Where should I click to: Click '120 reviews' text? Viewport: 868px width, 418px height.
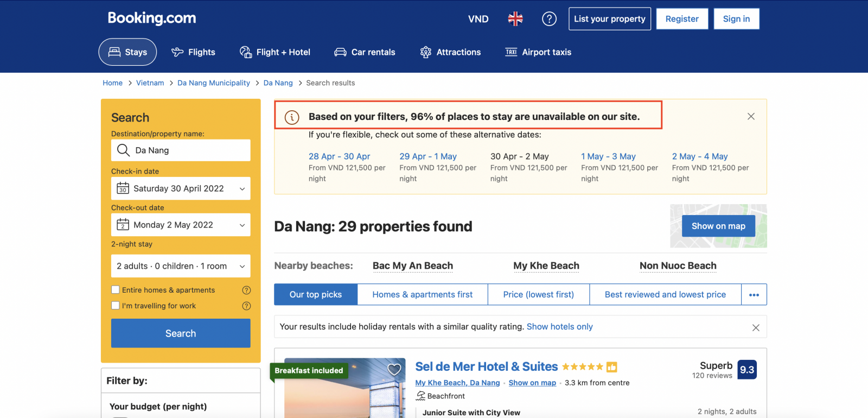[x=712, y=376]
